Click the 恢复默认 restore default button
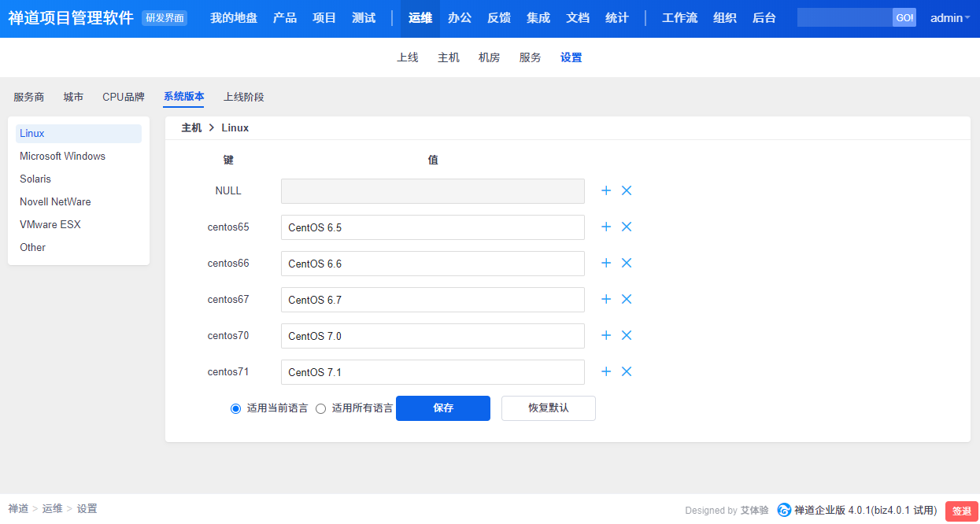Image resolution: width=980 pixels, height=524 pixels. (x=549, y=408)
